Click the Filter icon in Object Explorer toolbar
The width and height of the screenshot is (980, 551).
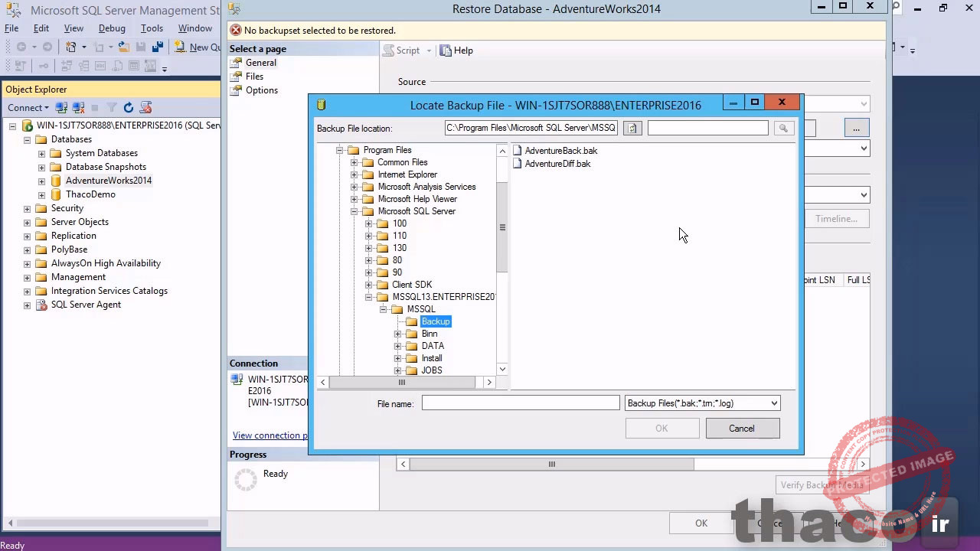coord(111,107)
